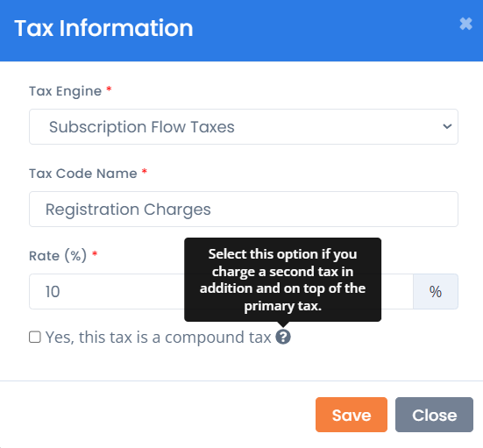Click the Tax Engine field label
Image resolution: width=483 pixels, height=448 pixels.
[x=65, y=91]
